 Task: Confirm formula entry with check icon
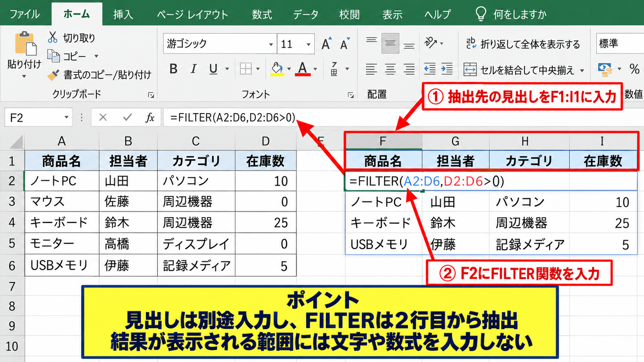click(127, 117)
